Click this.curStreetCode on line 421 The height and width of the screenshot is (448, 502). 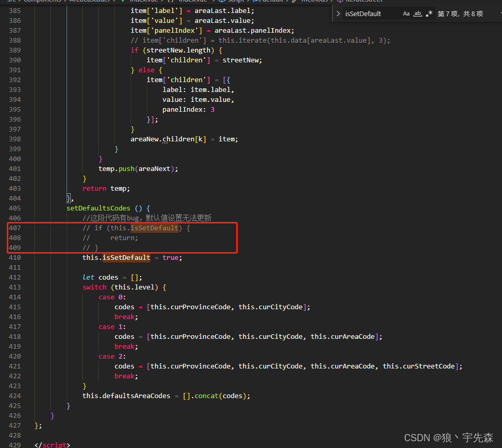click(419, 366)
